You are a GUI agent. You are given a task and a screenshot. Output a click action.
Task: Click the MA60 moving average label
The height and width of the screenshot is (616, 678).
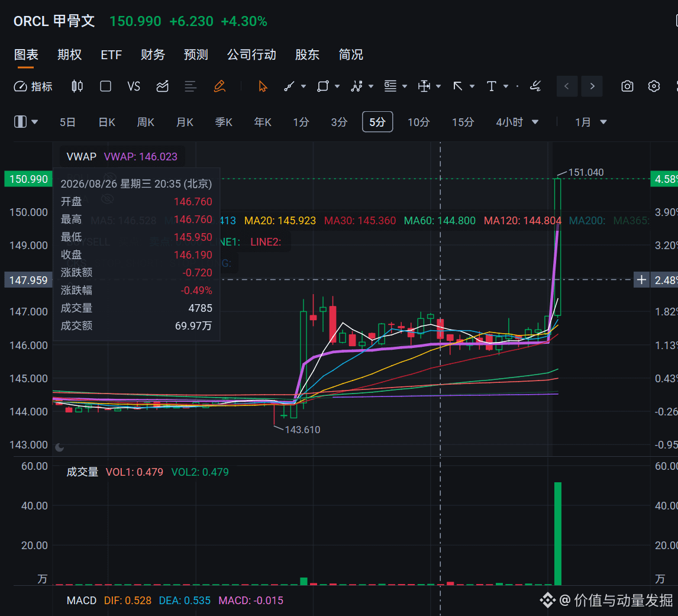click(440, 221)
